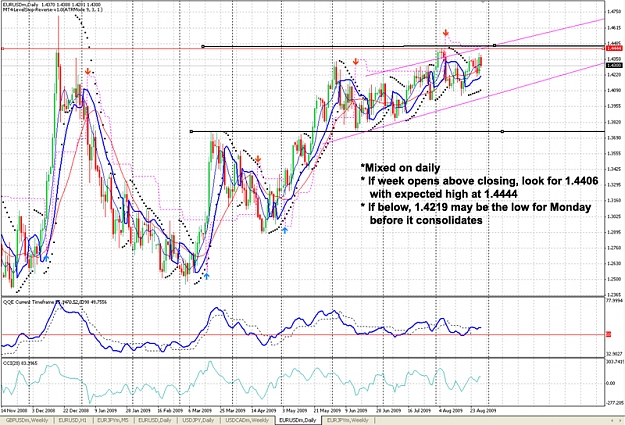Click the 21 May 2009 date label
625x425 pixels.
click(x=327, y=410)
